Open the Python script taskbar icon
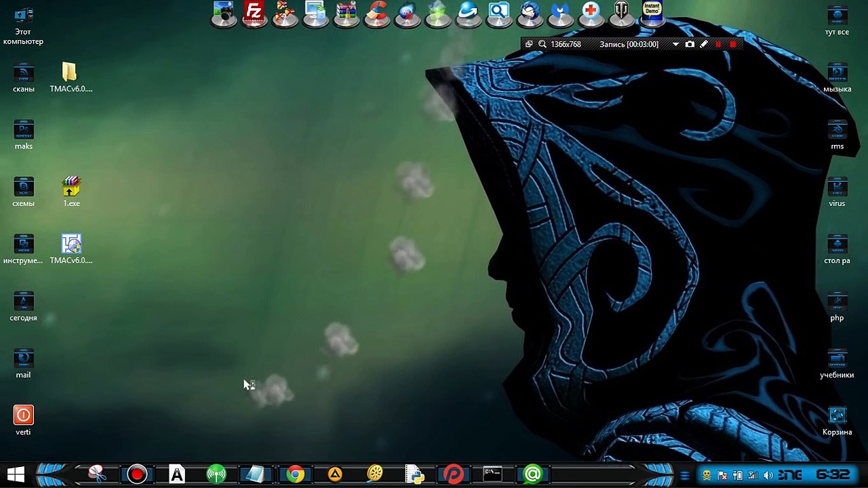868x488 pixels. 414,474
